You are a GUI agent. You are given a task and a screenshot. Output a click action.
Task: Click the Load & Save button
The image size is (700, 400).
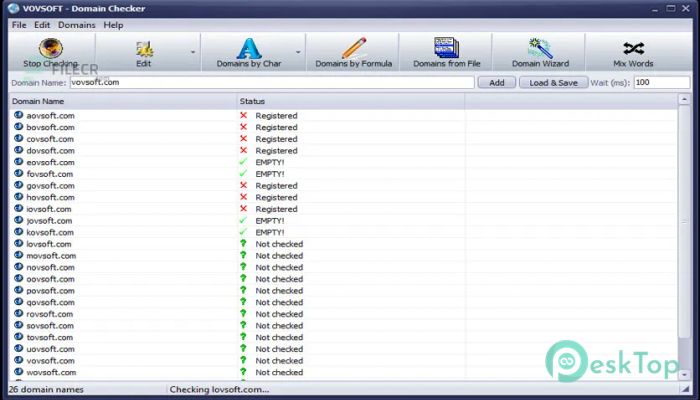coord(554,83)
